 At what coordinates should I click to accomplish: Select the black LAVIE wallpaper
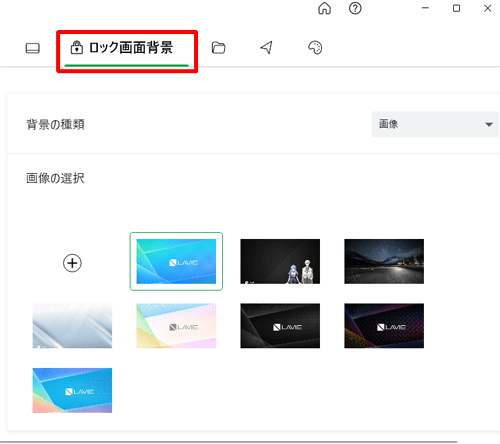(280, 326)
